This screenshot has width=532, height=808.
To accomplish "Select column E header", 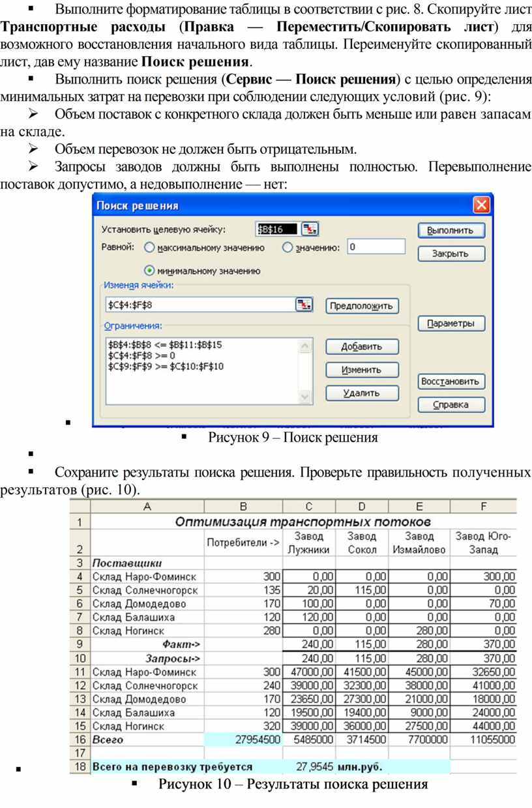I will [x=419, y=506].
